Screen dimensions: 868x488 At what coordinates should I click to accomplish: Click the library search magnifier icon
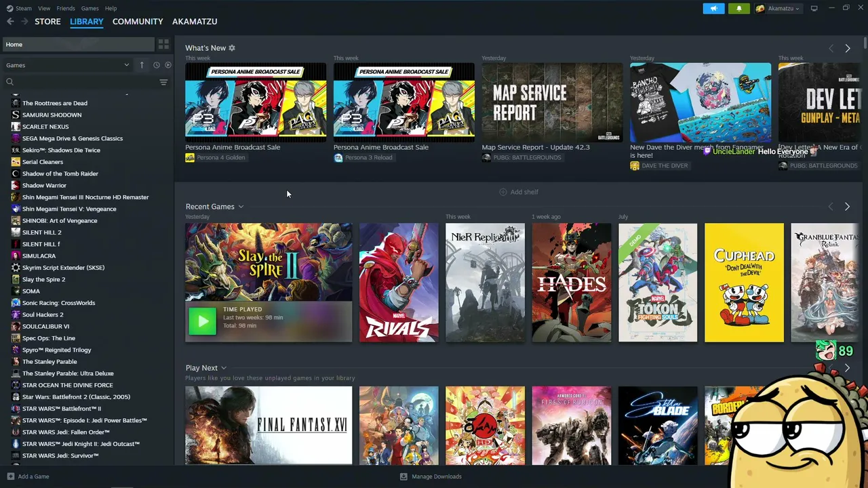[9, 82]
